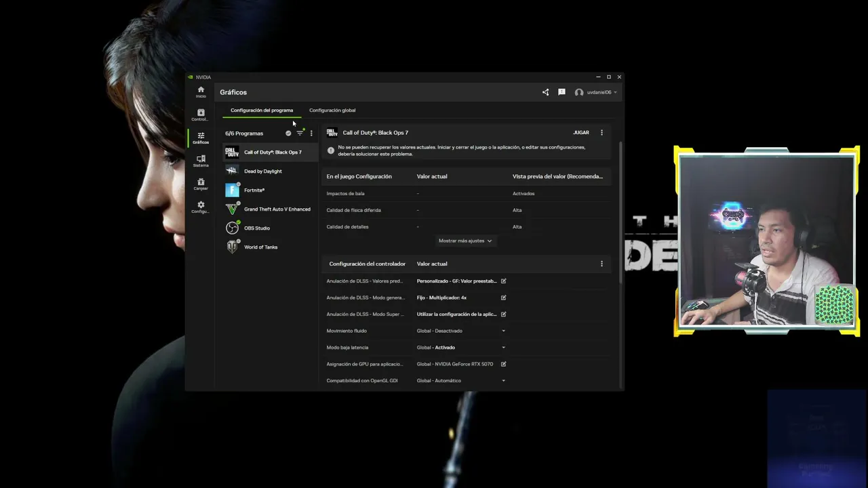
Task: Click 'Utilizar la configuración de la aplic...' value
Action: coord(457,314)
